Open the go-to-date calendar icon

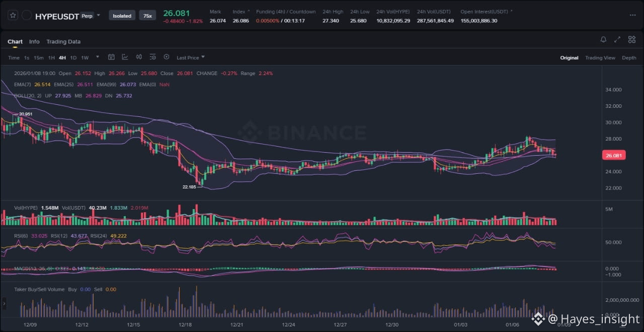112,57
